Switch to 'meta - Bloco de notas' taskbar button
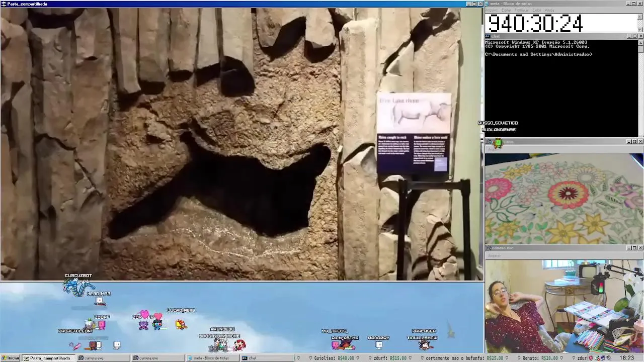644x362 pixels. [212, 358]
